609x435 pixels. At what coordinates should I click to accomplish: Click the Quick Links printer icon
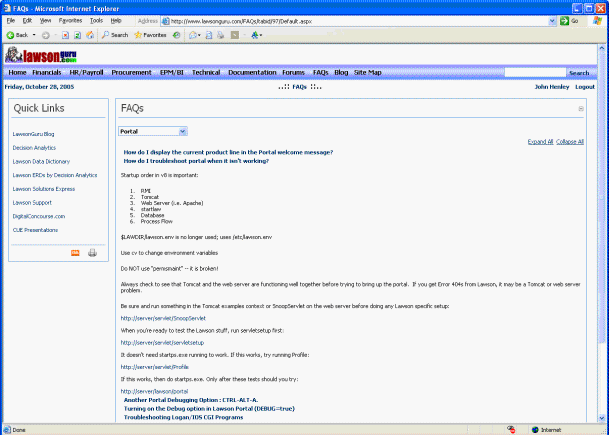tap(92, 253)
